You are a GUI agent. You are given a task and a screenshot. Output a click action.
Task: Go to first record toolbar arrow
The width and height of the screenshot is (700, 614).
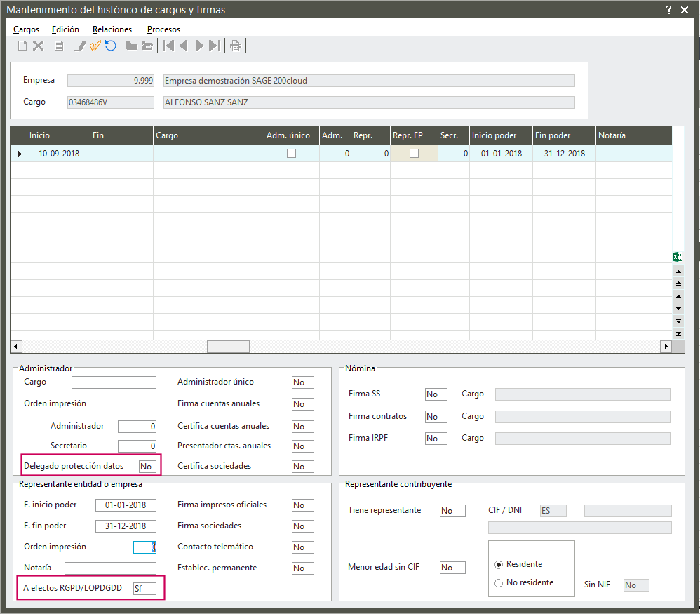[x=168, y=46]
